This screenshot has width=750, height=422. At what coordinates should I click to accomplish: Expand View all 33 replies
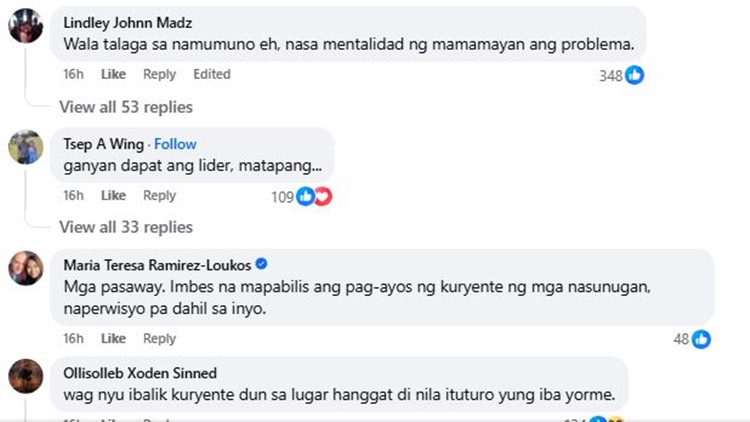[x=126, y=227]
